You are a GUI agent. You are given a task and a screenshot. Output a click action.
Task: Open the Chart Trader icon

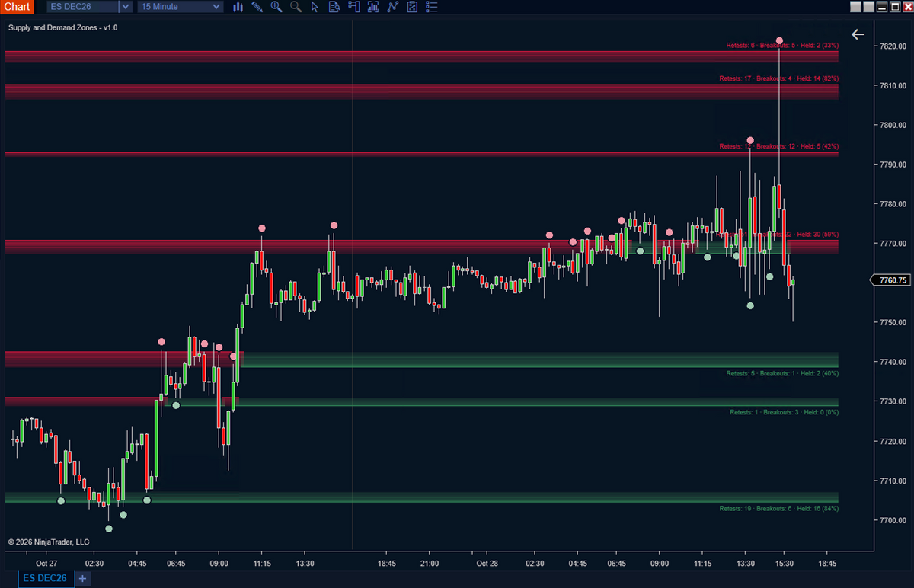coord(353,7)
